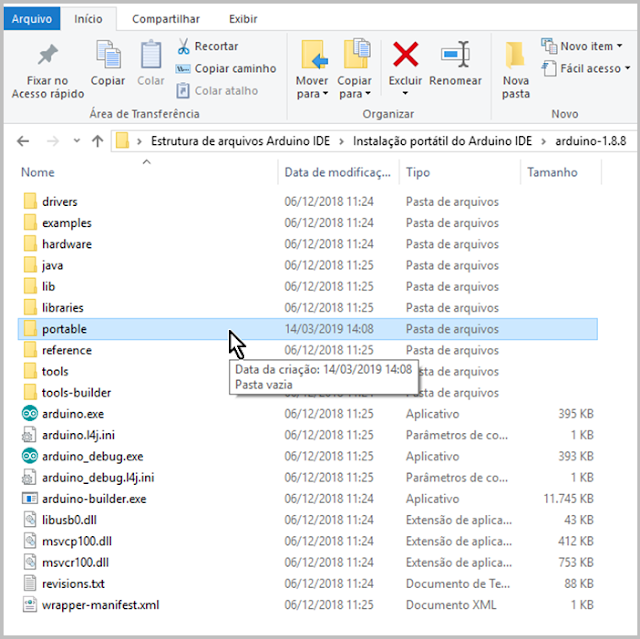Choose Copiar caminho in the ribbon
This screenshot has width=640, height=639.
click(x=226, y=69)
